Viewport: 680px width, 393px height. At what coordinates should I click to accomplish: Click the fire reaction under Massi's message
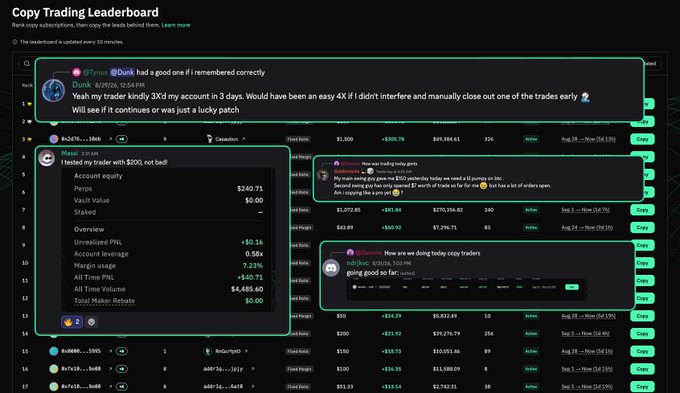point(72,322)
